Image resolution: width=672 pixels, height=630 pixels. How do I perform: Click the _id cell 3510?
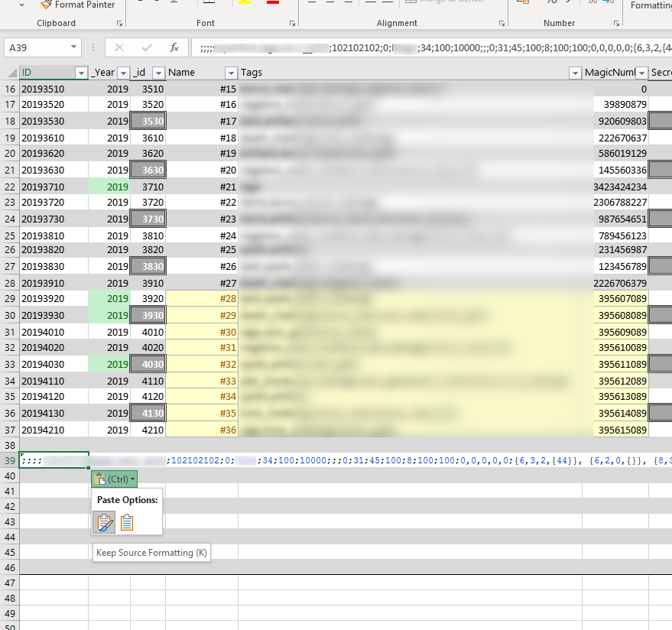coord(148,89)
